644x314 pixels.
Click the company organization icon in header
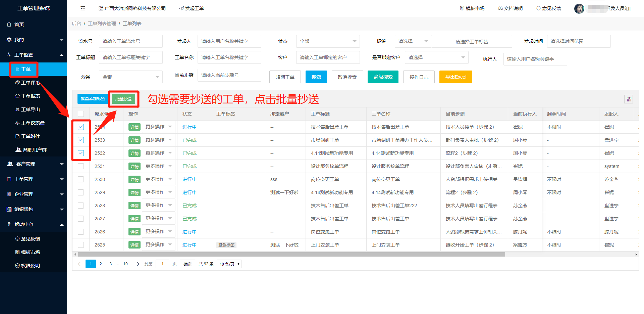pos(101,8)
